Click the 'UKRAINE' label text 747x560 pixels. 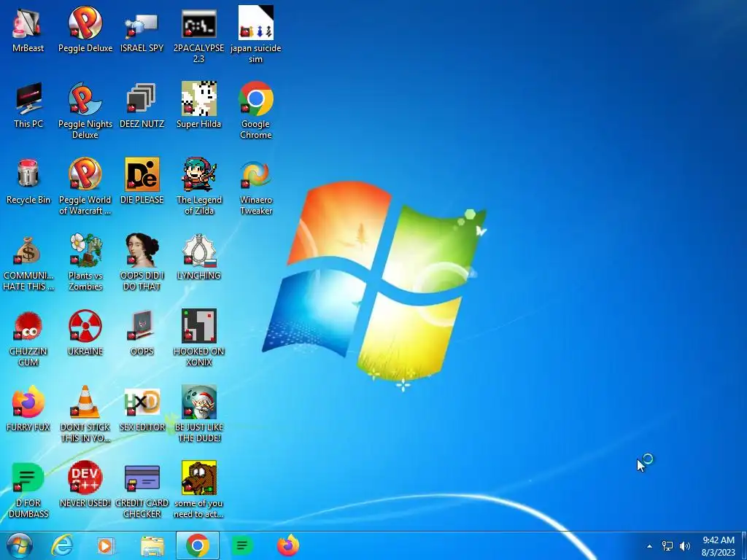[x=85, y=351]
